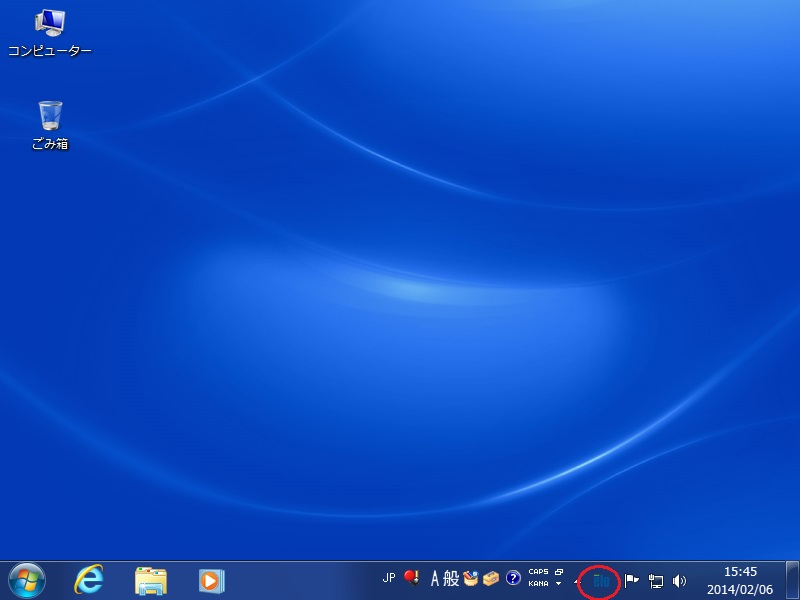Screen dimensions: 800x600
Task: Open language bar options dropdown arrow
Action: point(559,584)
